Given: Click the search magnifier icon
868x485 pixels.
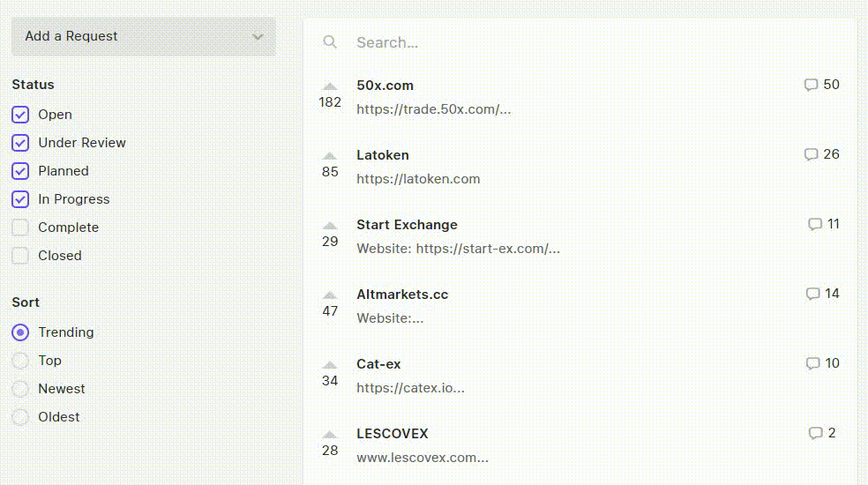Looking at the screenshot, I should click(x=330, y=42).
